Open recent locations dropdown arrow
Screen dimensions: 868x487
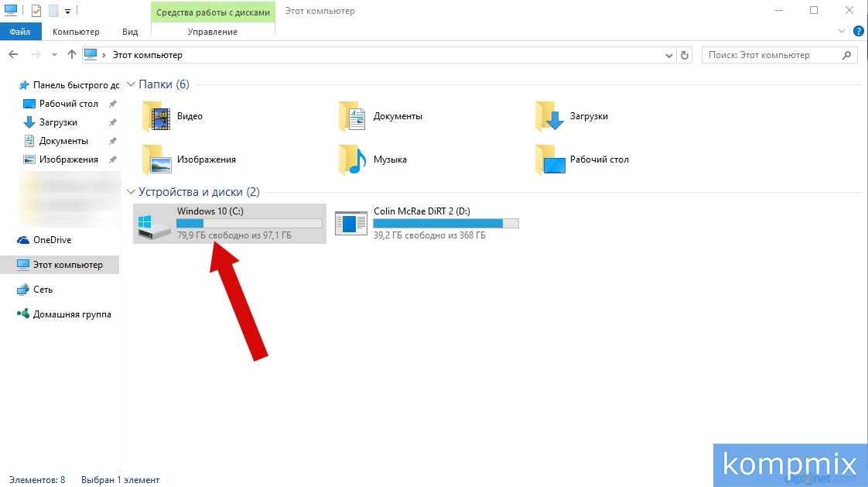(54, 54)
